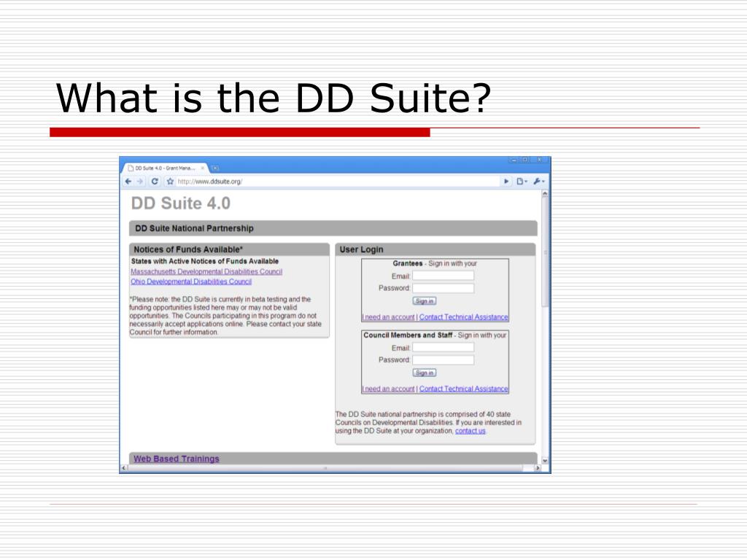Click Council Members Contact Technical Assistance link
The image size is (747, 560).
coord(463,389)
